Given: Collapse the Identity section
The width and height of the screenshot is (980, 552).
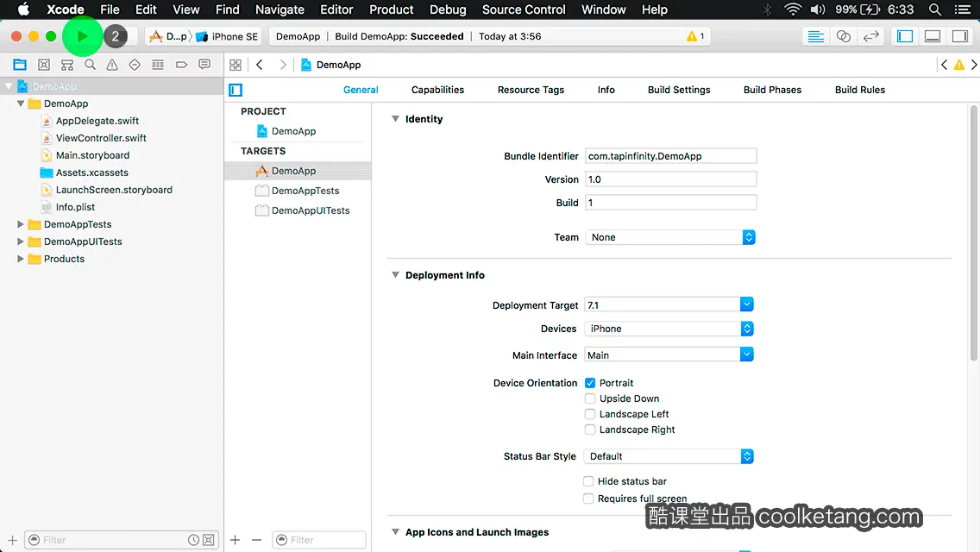Looking at the screenshot, I should (395, 119).
